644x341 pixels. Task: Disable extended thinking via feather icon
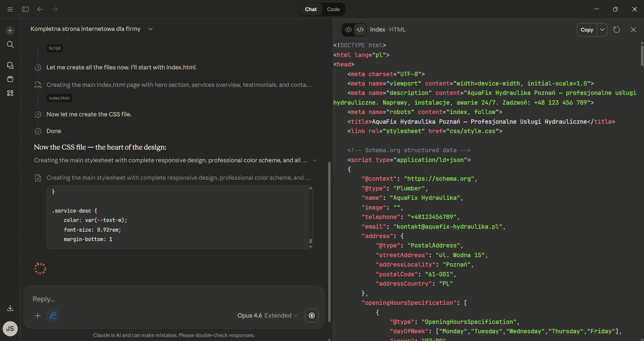(x=53, y=316)
